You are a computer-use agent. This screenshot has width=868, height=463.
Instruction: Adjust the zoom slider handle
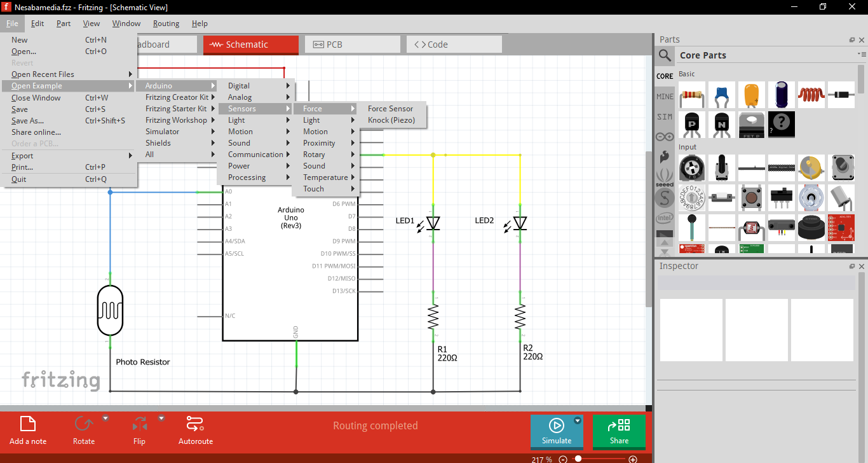(x=578, y=459)
